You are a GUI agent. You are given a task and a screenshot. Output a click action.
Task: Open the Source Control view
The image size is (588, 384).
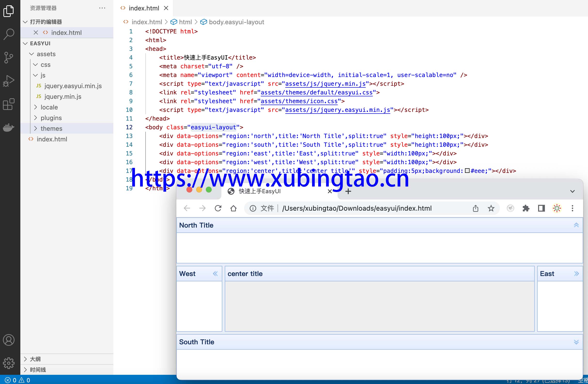click(9, 58)
